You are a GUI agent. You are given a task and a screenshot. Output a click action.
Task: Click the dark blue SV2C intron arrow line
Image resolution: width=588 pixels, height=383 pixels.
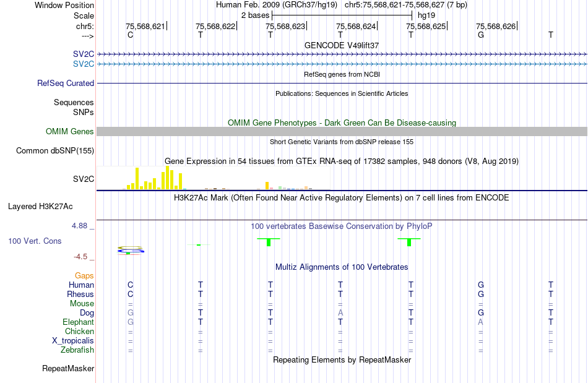pyautogui.click(x=342, y=54)
